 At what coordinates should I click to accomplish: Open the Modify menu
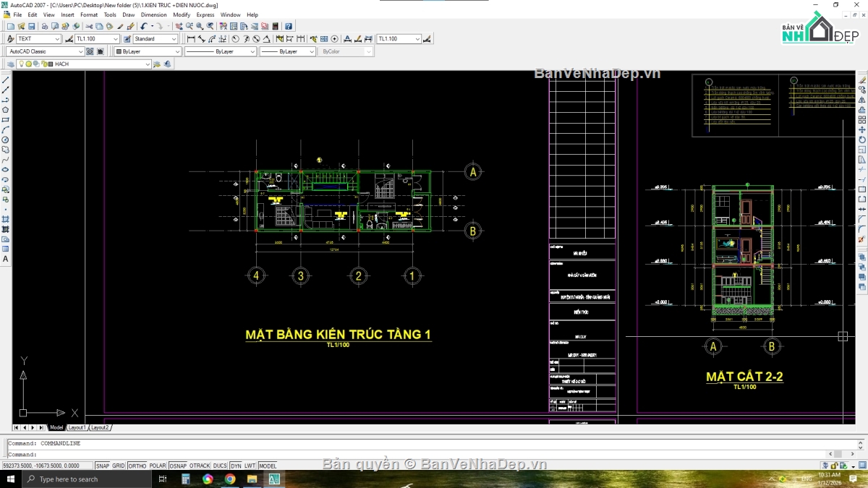click(x=182, y=14)
